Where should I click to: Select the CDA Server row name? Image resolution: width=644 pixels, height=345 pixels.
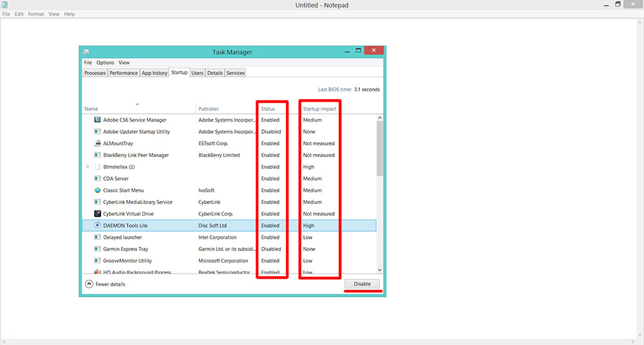coord(116,179)
